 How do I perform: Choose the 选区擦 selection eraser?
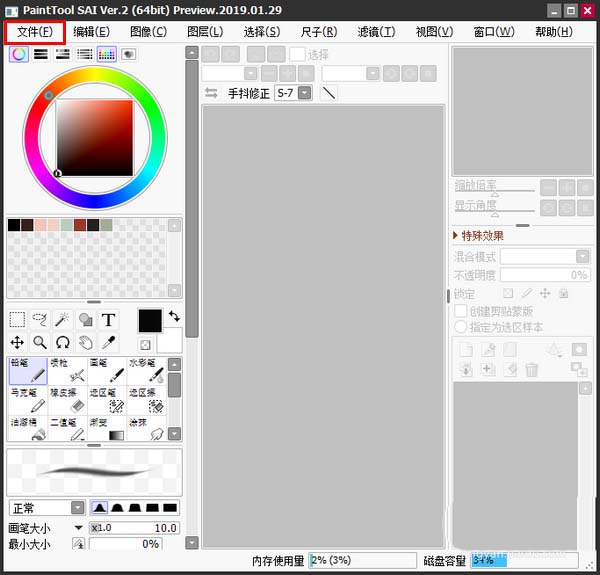147,400
